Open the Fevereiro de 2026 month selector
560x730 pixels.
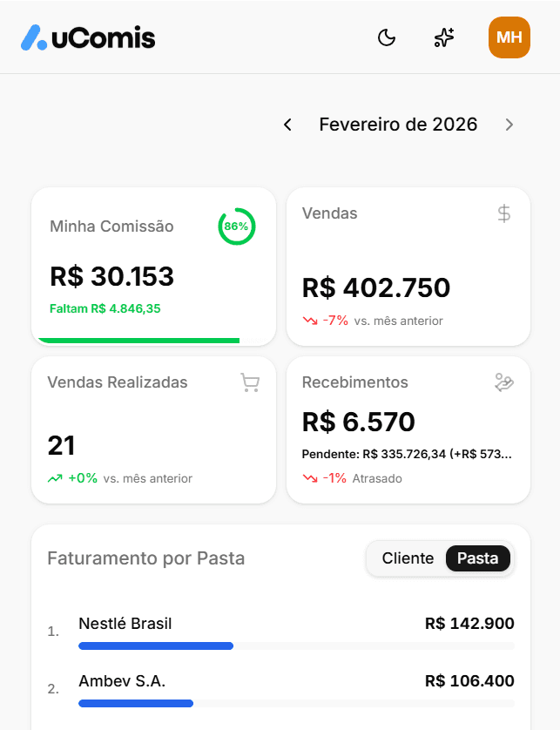coord(398,125)
